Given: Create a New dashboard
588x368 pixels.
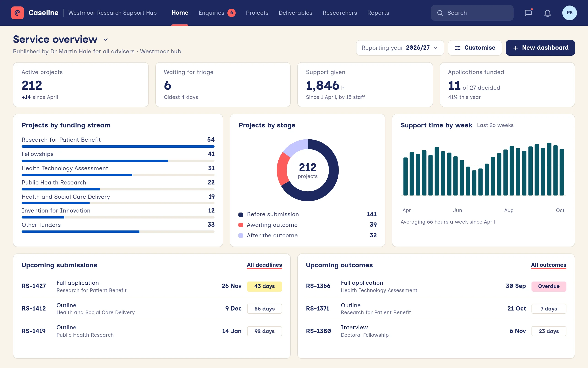Looking at the screenshot, I should tap(540, 48).
